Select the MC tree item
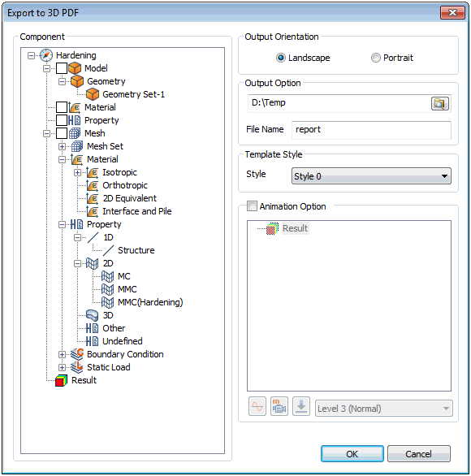The width and height of the screenshot is (471, 476). [x=123, y=276]
